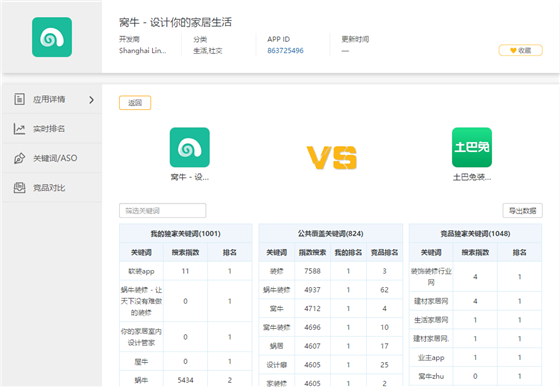
Task: Click keyword 软装app
Action: click(141, 271)
